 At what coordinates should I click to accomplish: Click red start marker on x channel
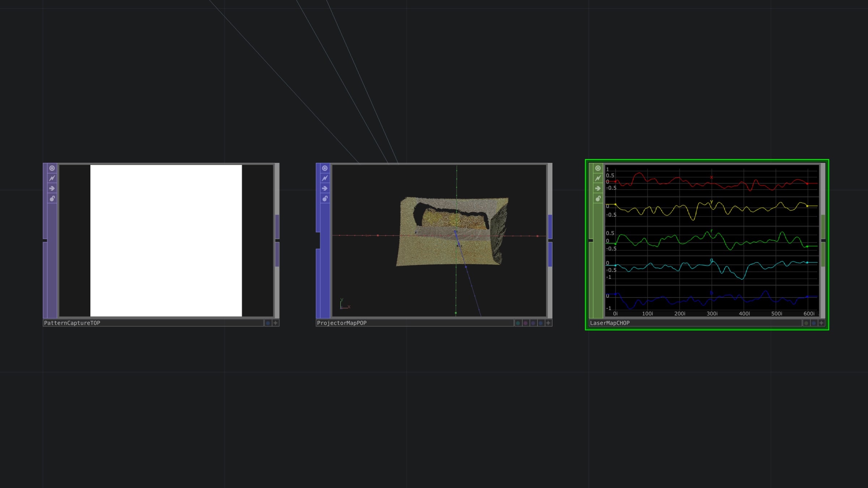[616, 181]
